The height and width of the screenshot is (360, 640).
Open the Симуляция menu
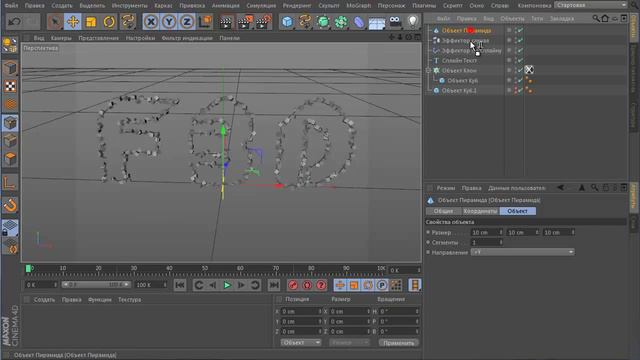click(261, 6)
